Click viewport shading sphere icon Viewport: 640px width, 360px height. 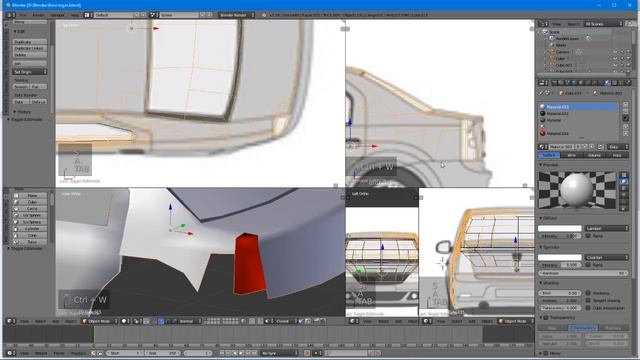point(126,321)
